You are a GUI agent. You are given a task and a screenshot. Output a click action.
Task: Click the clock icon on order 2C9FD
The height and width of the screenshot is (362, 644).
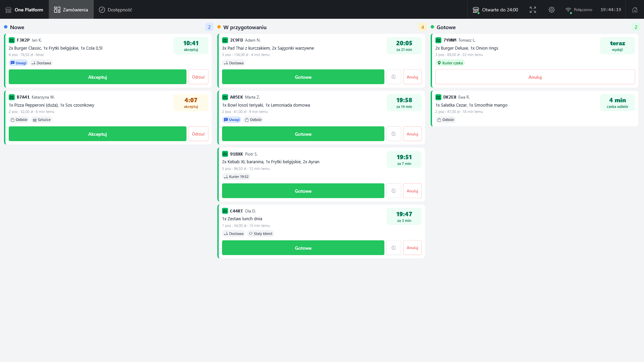tap(394, 77)
